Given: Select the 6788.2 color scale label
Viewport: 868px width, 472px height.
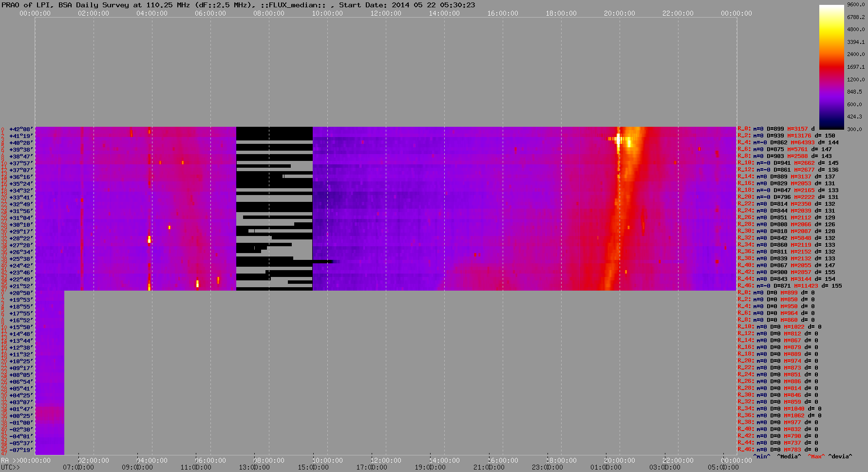Looking at the screenshot, I should click(x=856, y=17).
